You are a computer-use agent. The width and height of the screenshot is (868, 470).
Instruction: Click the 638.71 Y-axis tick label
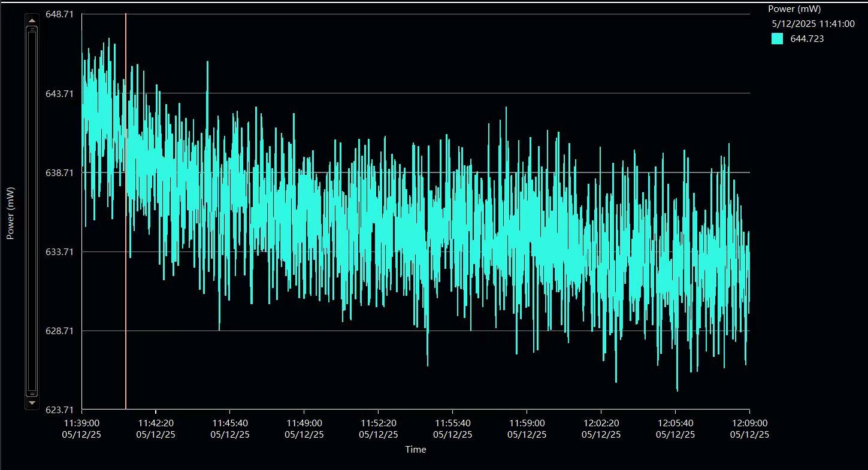point(60,172)
